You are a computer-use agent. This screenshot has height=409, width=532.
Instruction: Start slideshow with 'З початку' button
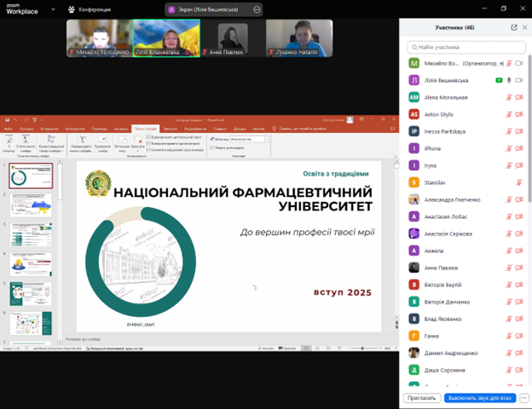[9, 144]
